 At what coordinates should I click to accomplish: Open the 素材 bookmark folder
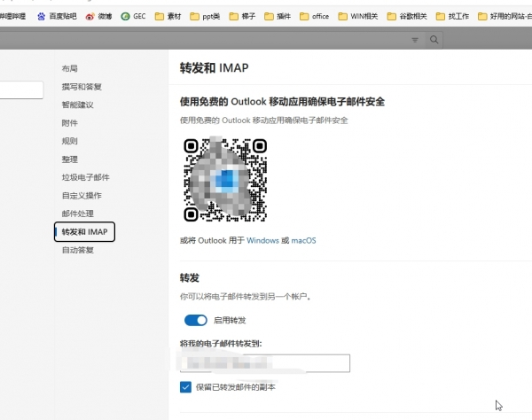[168, 16]
